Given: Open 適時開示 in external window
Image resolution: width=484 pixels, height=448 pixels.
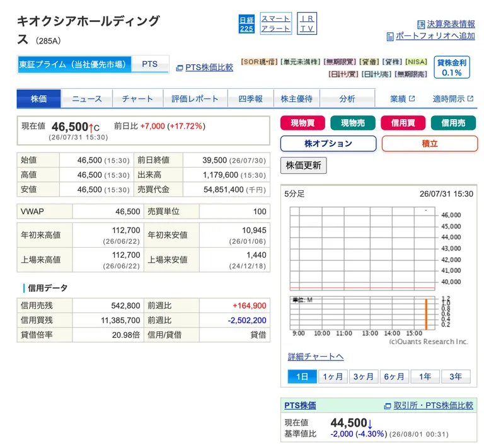Looking at the screenshot, I should point(453,99).
